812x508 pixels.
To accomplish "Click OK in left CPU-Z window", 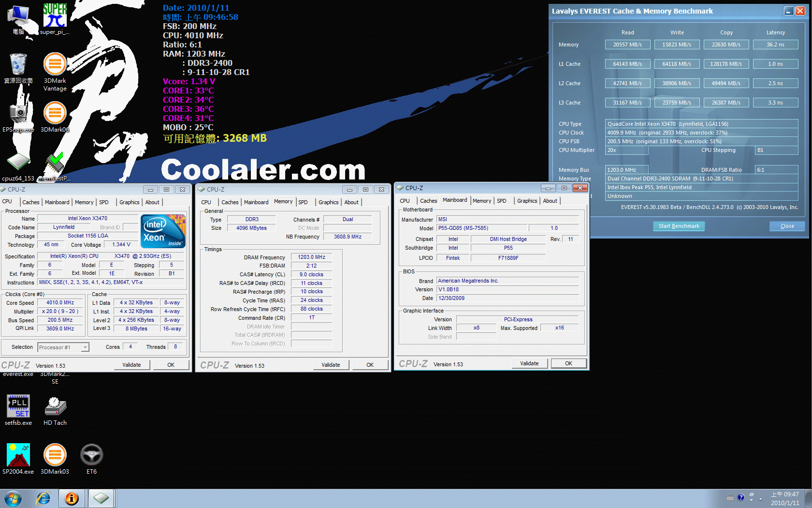I will [x=171, y=365].
